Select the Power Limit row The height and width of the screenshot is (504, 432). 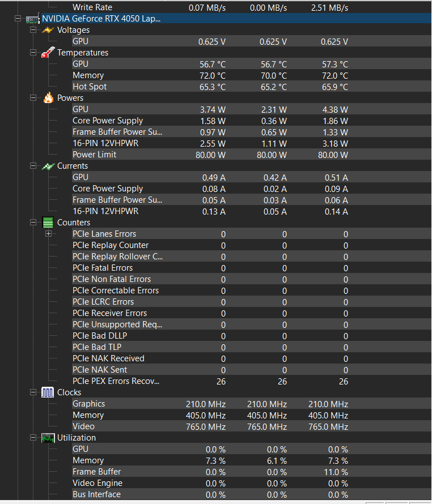(252, 155)
